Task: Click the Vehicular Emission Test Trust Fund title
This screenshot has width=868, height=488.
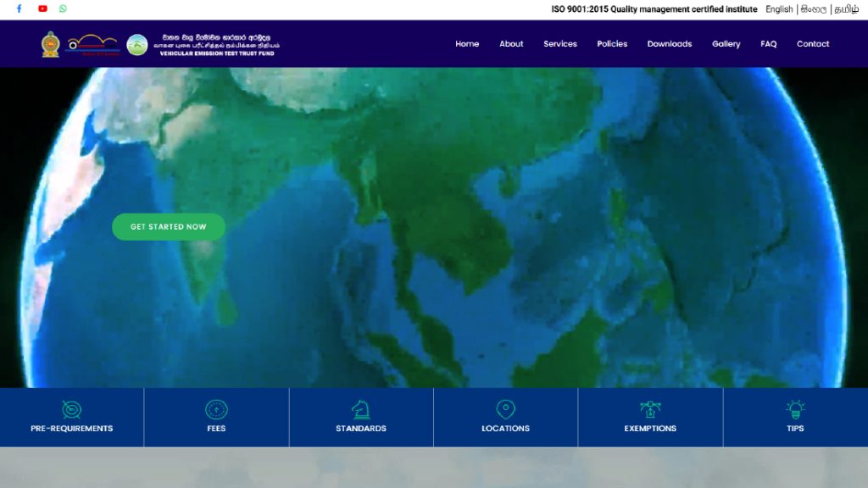Action: (217, 53)
